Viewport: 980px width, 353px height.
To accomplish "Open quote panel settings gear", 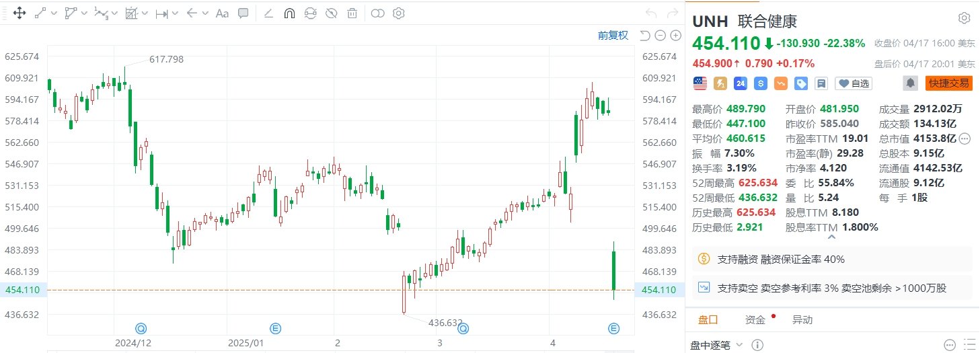I will [964, 18].
